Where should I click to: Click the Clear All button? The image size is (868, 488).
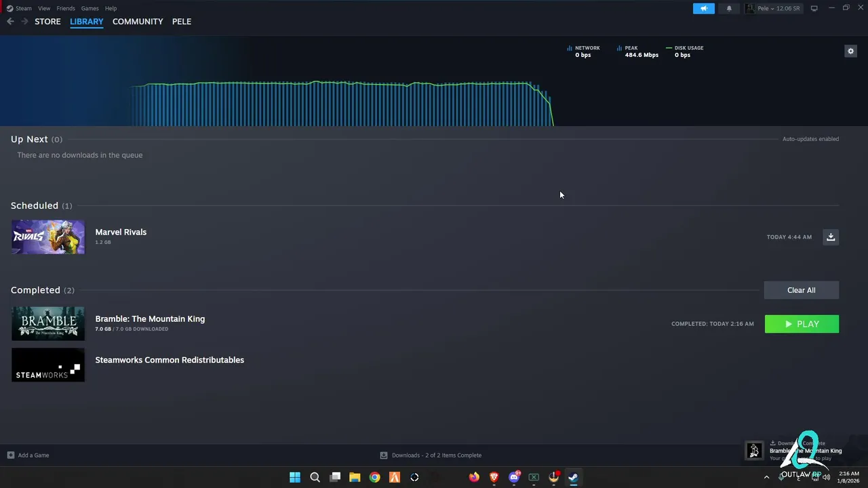click(802, 290)
